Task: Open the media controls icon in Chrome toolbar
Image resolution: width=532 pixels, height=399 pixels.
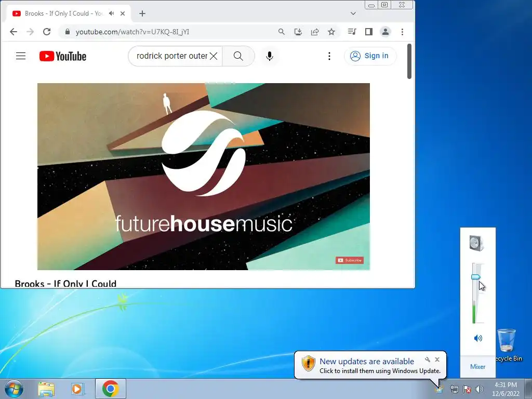Action: tap(352, 32)
